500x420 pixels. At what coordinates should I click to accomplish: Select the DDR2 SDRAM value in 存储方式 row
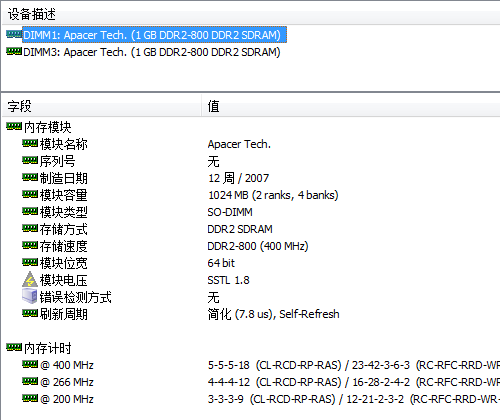(x=240, y=229)
